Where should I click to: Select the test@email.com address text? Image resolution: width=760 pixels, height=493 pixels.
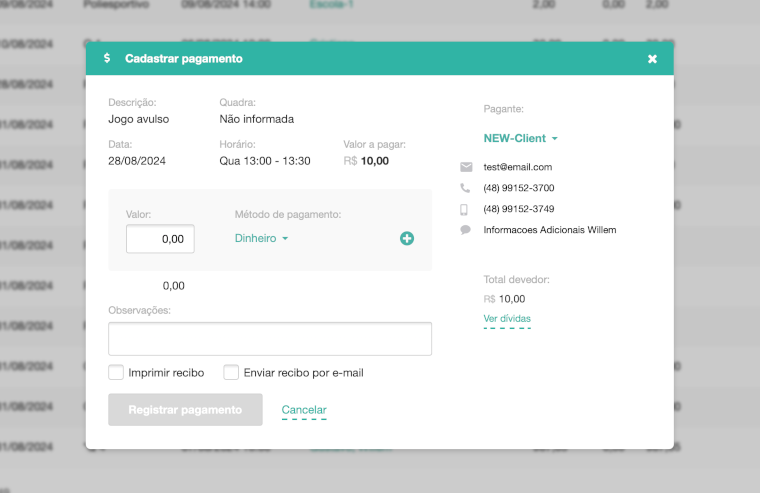[x=517, y=167]
